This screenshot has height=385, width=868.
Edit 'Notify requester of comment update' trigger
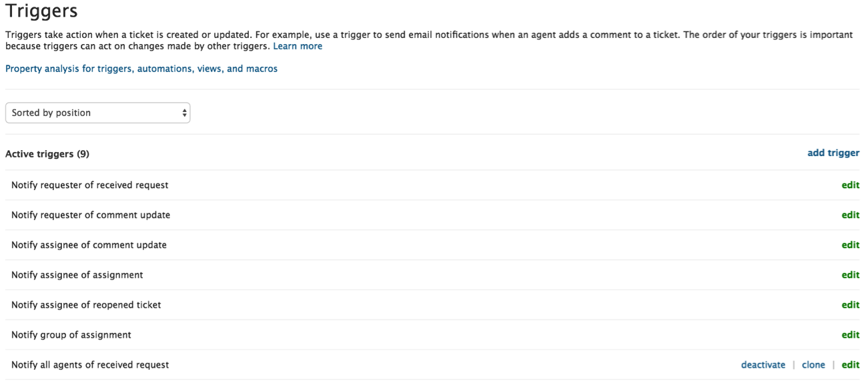click(x=850, y=215)
